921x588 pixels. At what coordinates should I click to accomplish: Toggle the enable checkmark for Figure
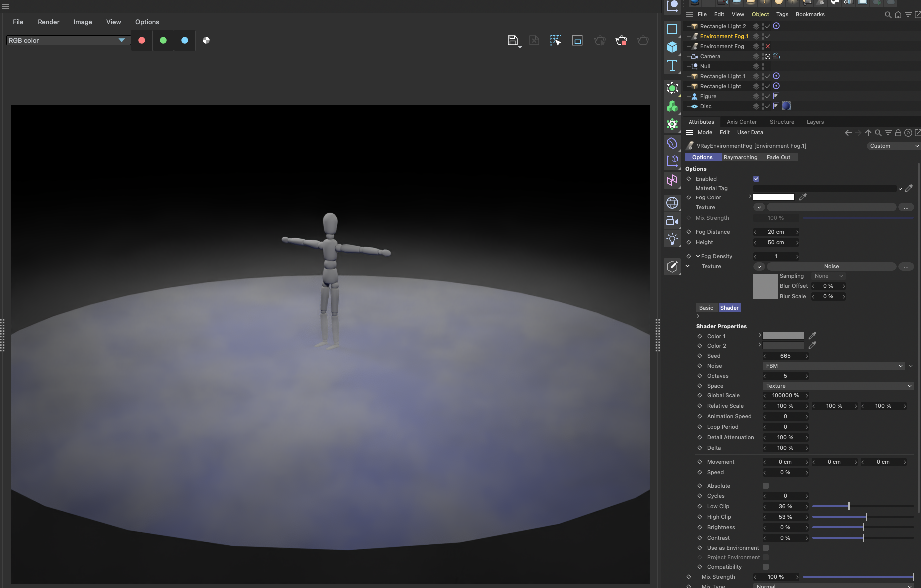pyautogui.click(x=768, y=96)
